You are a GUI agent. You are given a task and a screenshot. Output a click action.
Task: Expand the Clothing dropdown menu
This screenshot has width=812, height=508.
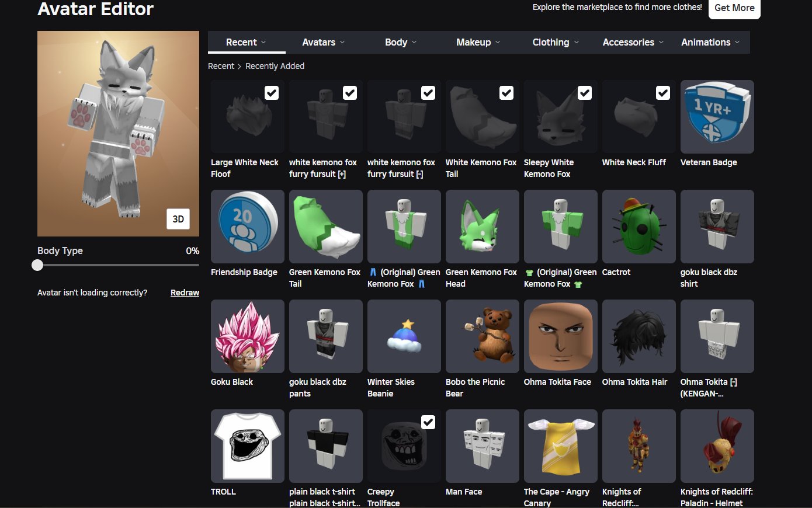(x=556, y=42)
